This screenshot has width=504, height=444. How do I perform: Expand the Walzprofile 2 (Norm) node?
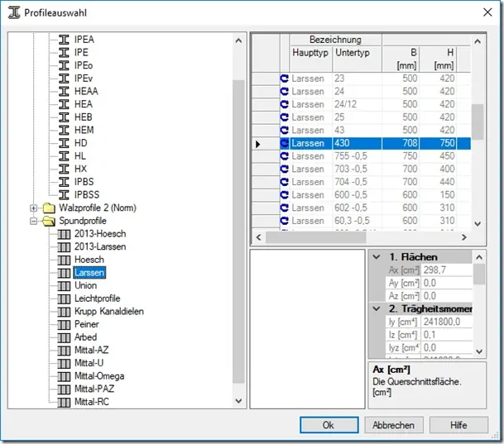(33, 208)
